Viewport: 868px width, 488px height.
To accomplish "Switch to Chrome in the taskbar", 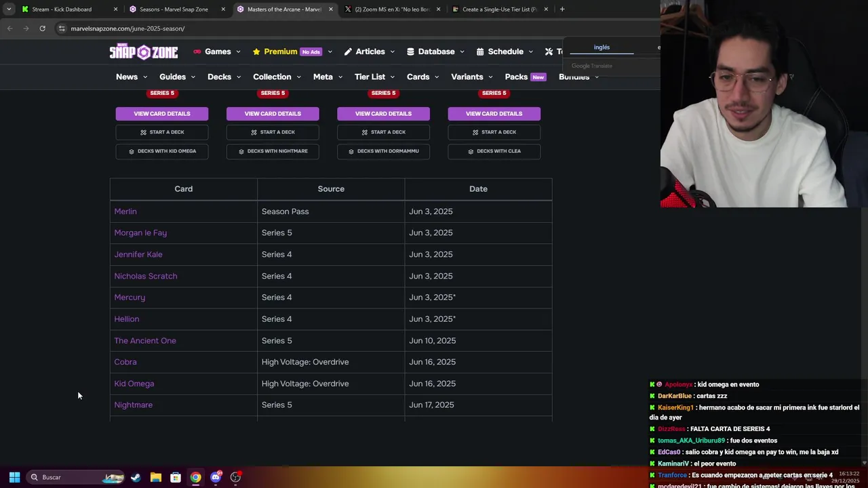I will click(195, 477).
